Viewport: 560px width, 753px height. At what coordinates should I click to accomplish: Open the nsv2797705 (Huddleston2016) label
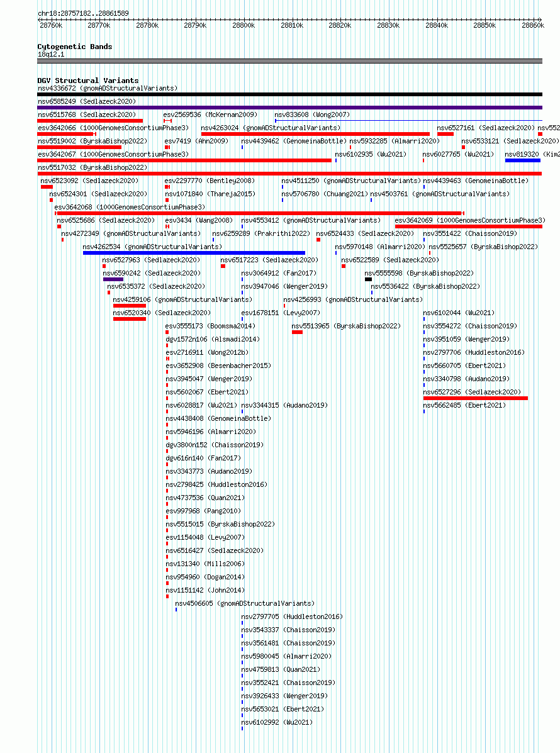coord(292,616)
